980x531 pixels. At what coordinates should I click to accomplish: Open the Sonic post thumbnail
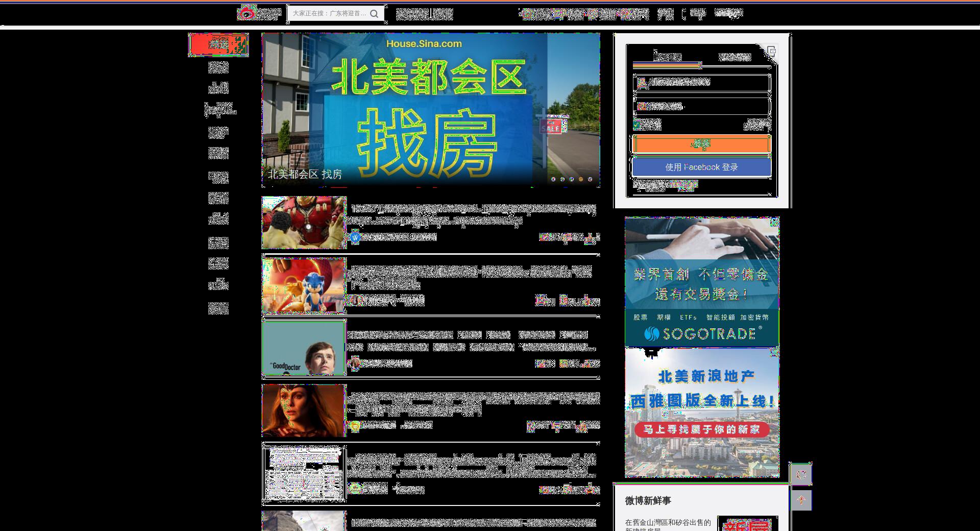tap(304, 285)
